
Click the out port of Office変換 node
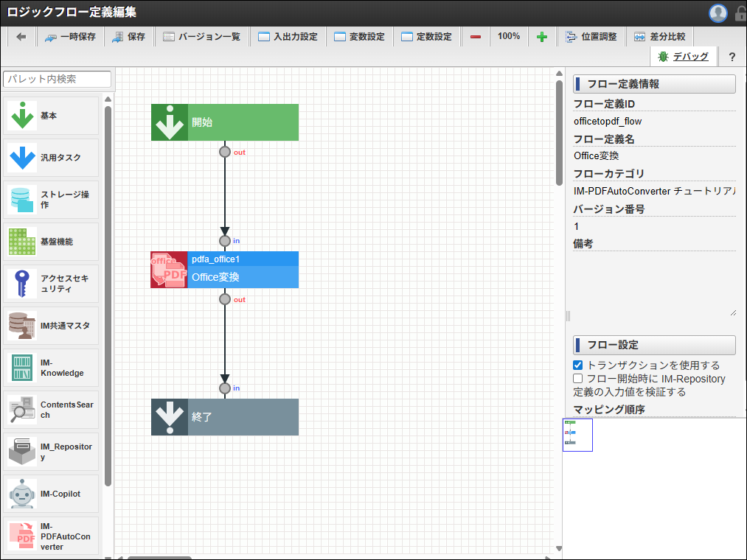[225, 299]
